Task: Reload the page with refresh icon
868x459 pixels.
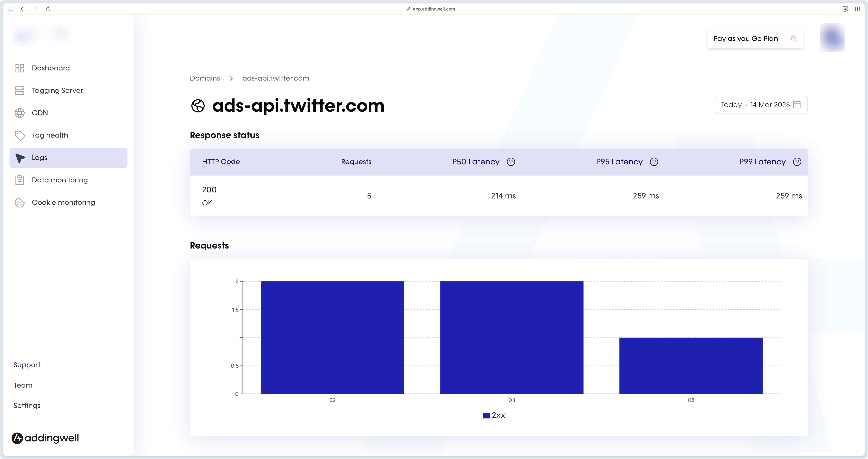Action: click(48, 9)
